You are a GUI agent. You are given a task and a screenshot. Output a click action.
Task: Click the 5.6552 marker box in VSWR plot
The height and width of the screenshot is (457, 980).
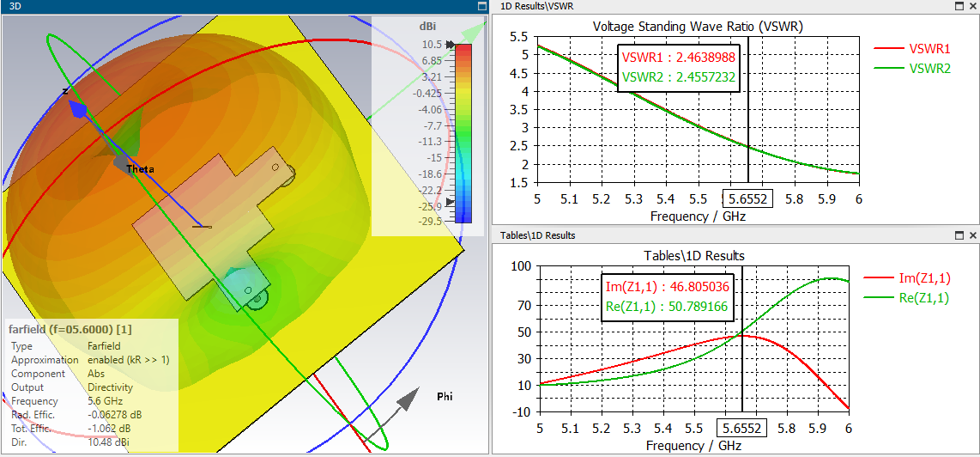point(747,199)
